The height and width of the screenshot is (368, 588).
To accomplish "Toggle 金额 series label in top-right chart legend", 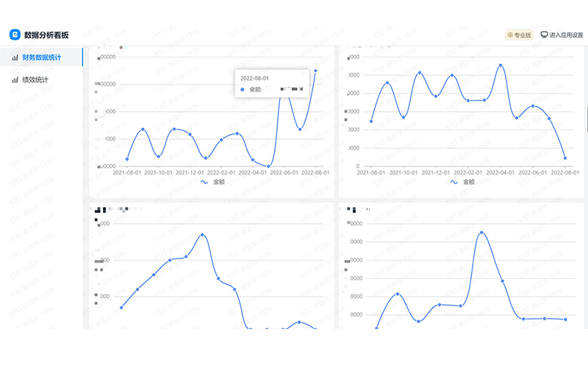I will click(468, 182).
